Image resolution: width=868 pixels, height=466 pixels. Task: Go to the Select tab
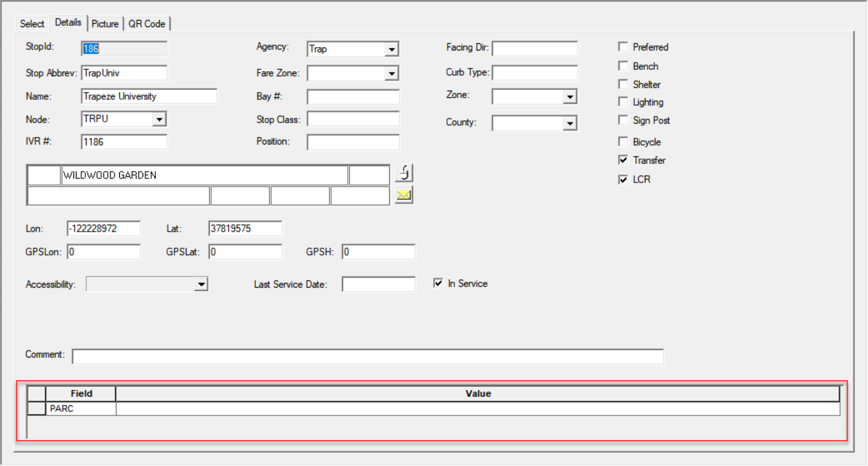pos(31,23)
